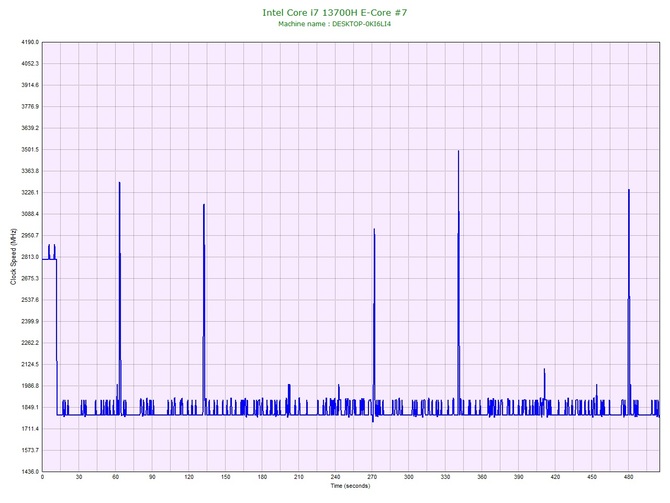This screenshot has width=670, height=503.
Task: Click the x-axis tick label 300
Action: point(409,477)
